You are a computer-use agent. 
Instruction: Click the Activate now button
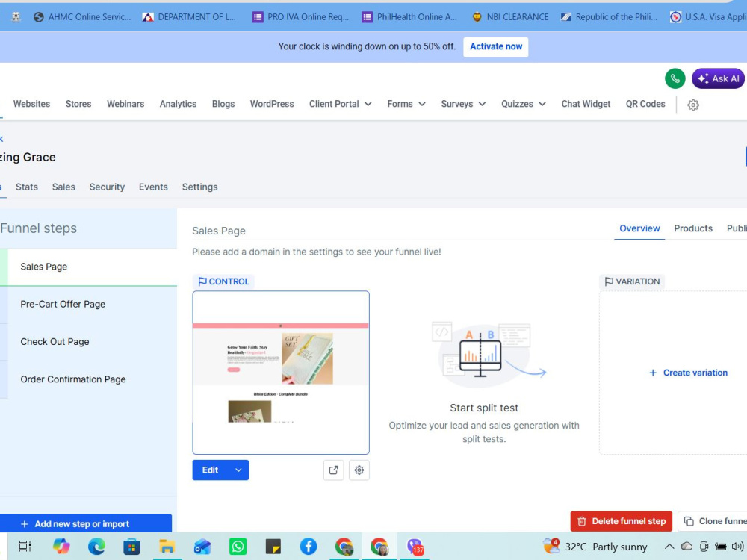(x=495, y=46)
